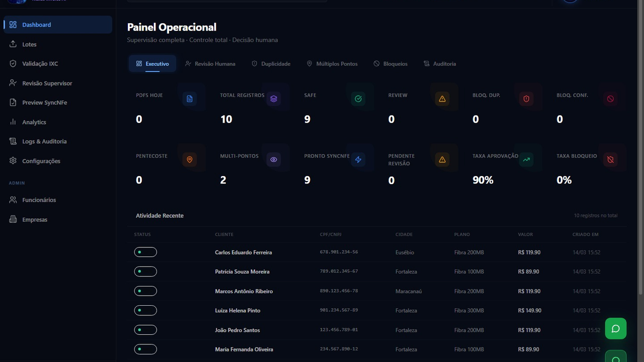Click the Pronto SyncNFe lightning icon
Image resolution: width=644 pixels, height=362 pixels.
358,159
